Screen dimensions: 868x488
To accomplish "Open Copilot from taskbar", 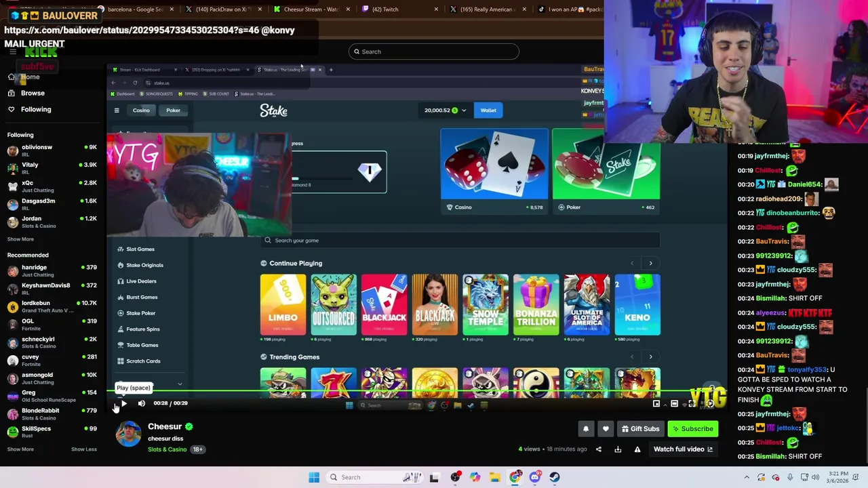I will (475, 477).
